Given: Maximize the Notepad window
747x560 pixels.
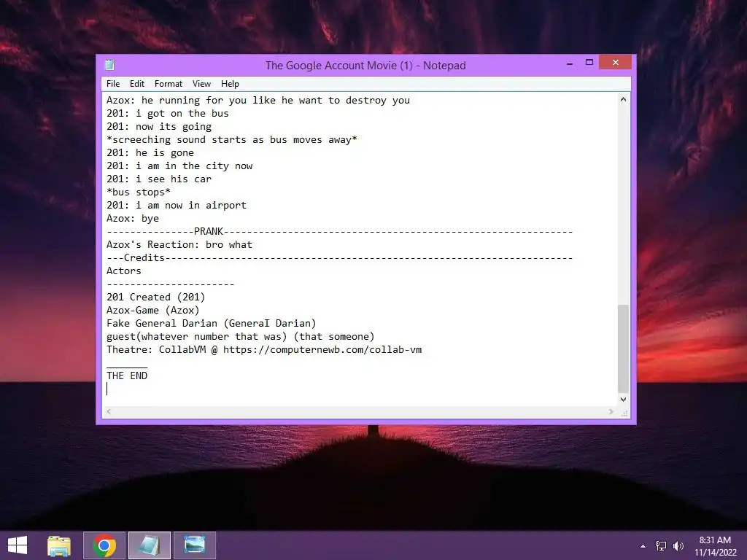Looking at the screenshot, I should click(589, 63).
